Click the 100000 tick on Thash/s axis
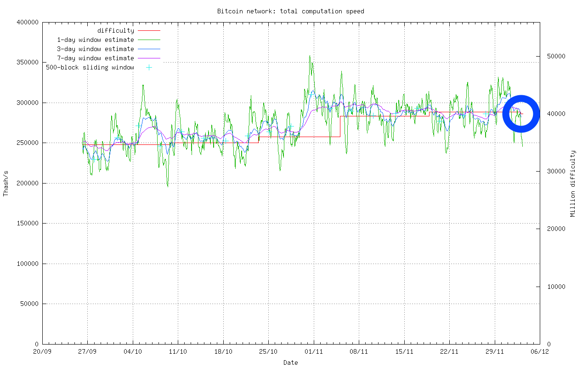 (28, 264)
